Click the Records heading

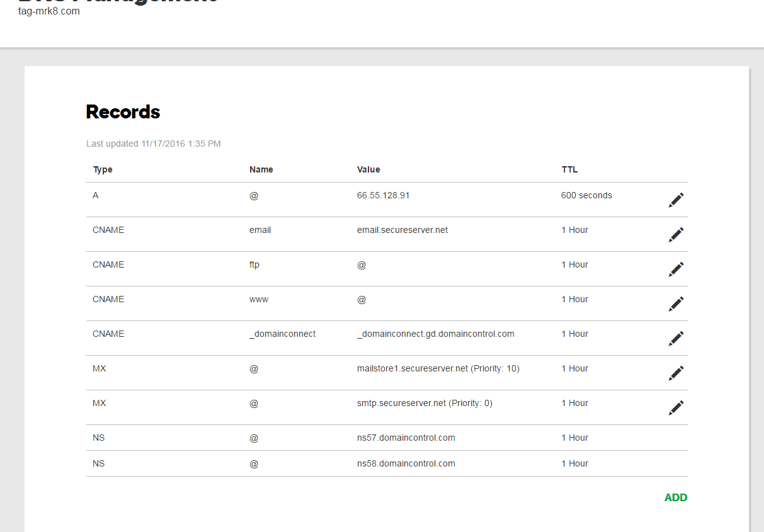[x=123, y=112]
